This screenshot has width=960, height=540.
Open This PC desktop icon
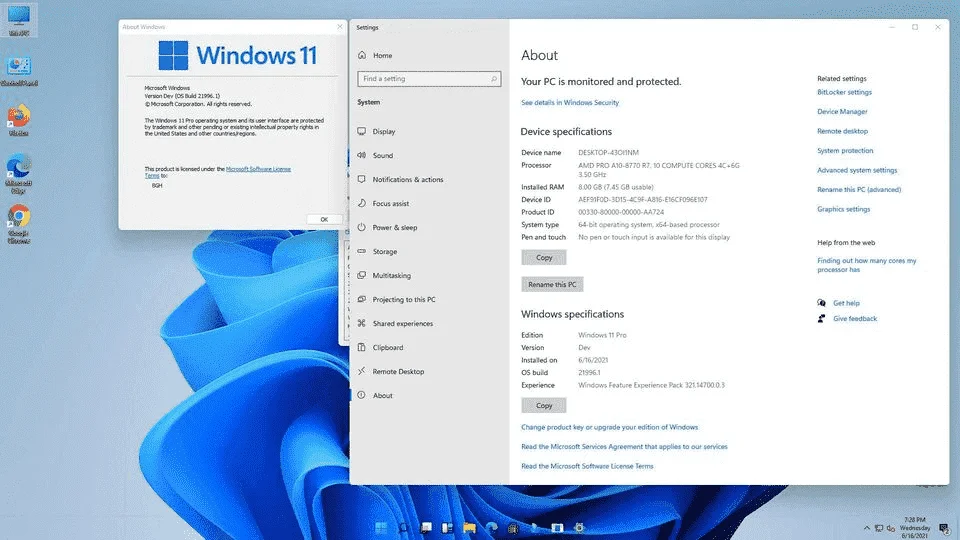19,19
